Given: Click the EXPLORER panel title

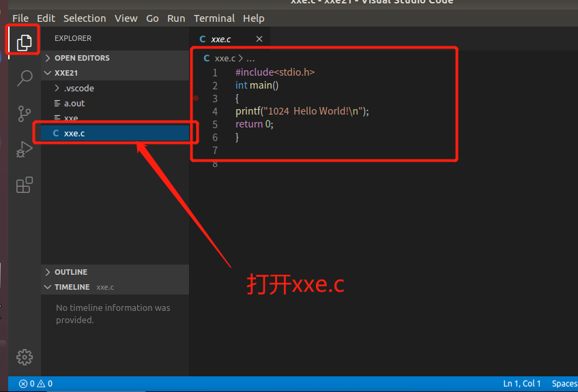Looking at the screenshot, I should [x=73, y=38].
